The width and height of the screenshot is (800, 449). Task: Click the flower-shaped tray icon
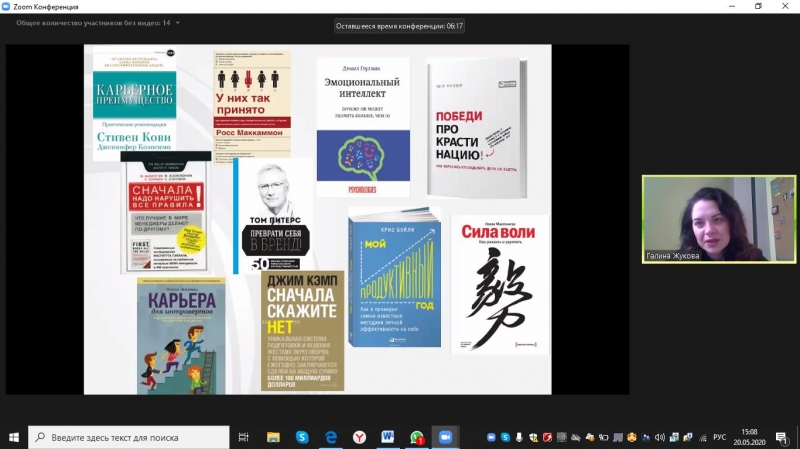coord(632,437)
